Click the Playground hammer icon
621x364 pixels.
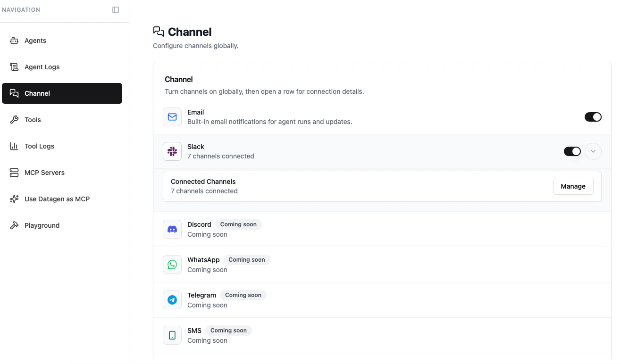(x=14, y=225)
